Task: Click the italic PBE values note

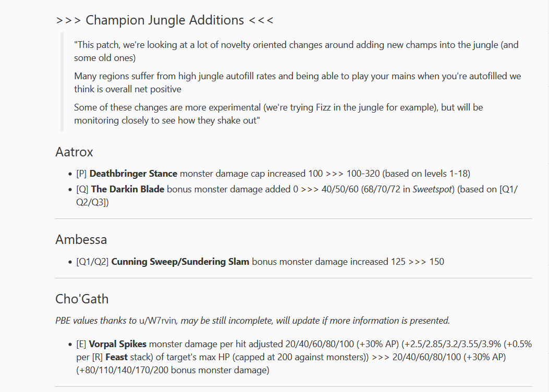Action: click(x=252, y=321)
